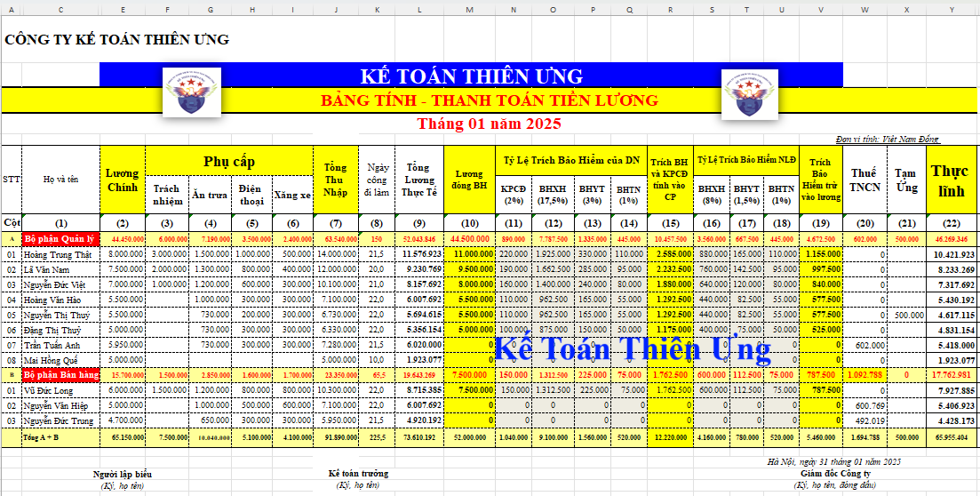
Task: Select column Y header
Action: coord(952,10)
